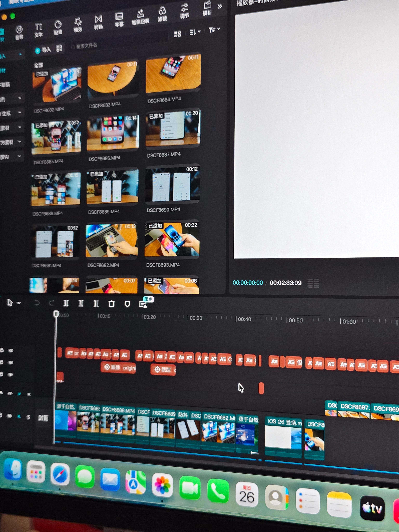Open the selection cursor tool dropdown arrow
The height and width of the screenshot is (532, 399).
click(19, 303)
